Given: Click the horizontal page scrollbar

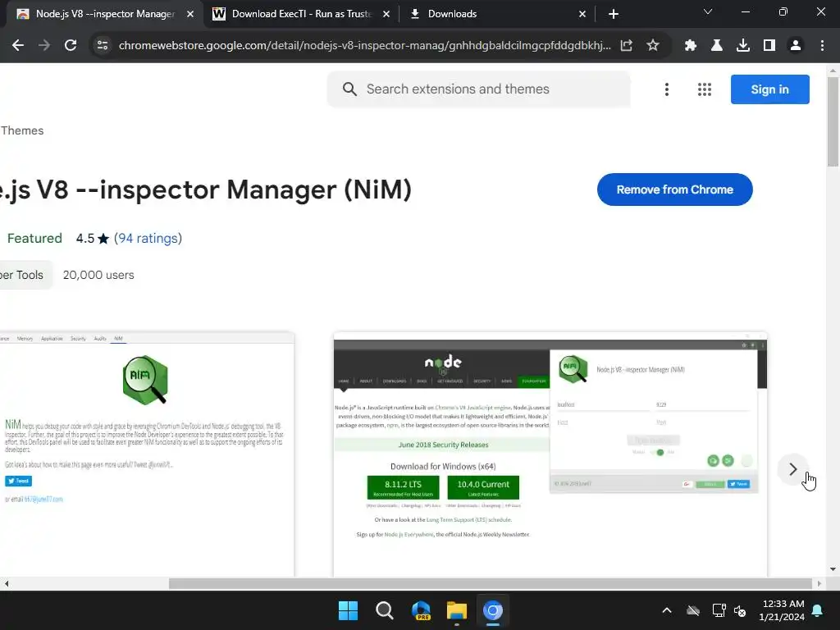Looking at the screenshot, I should [x=491, y=583].
